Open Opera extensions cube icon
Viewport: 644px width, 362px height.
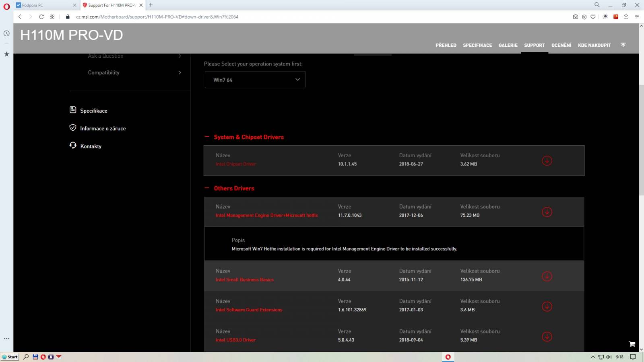tap(626, 17)
